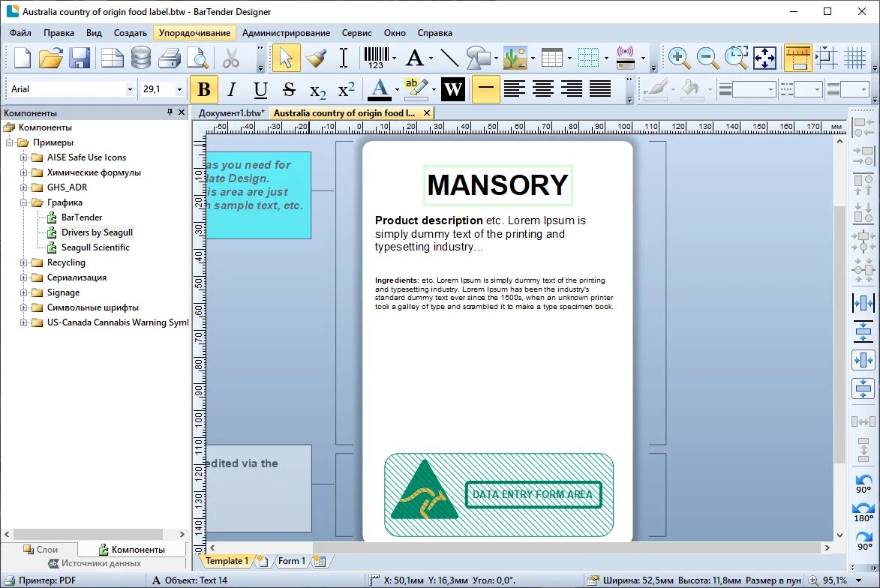The width and height of the screenshot is (880, 588).
Task: Switch to Источники данных panel tab
Action: [x=95, y=563]
